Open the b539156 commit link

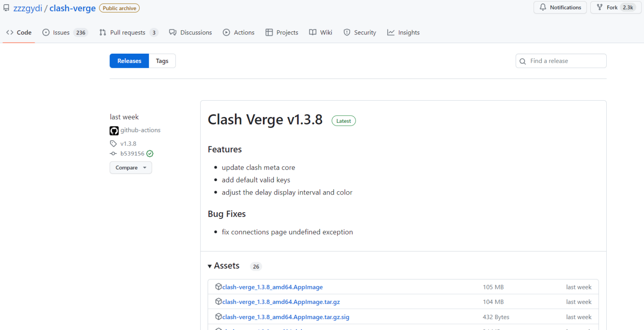(x=132, y=154)
